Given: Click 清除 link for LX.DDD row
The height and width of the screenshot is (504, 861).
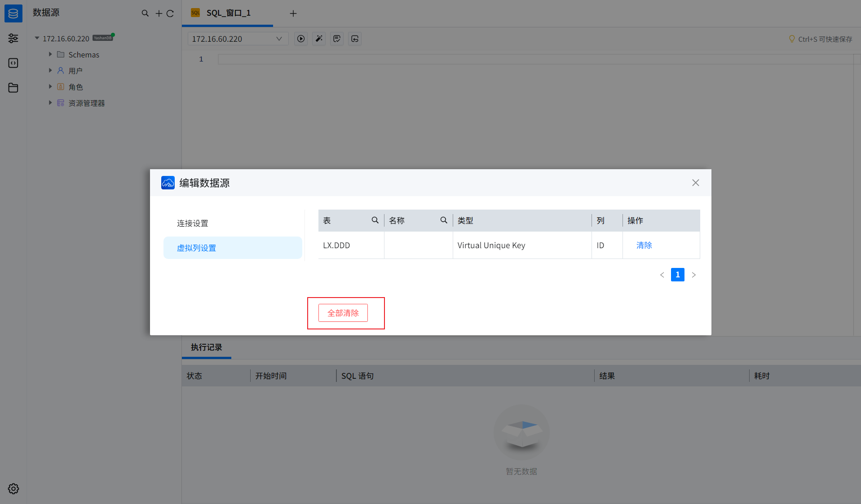Looking at the screenshot, I should coord(644,245).
